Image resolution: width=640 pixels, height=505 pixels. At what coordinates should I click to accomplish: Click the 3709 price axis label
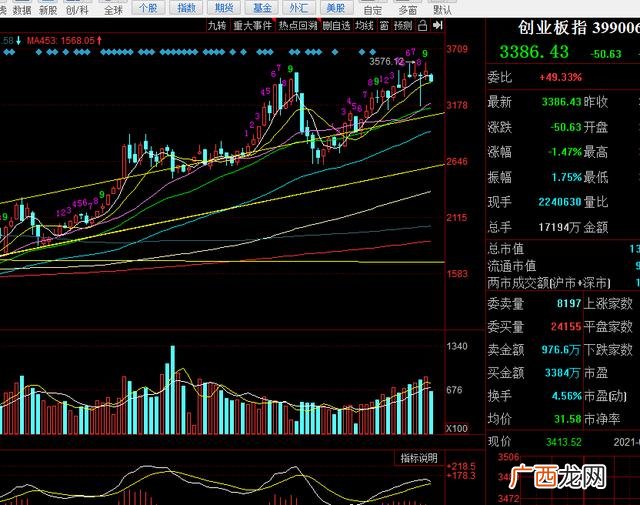(457, 49)
